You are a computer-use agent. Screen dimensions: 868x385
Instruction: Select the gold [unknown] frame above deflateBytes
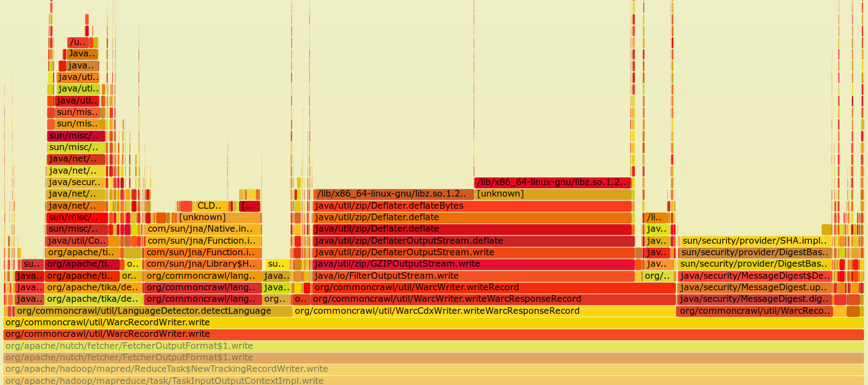[553, 194]
